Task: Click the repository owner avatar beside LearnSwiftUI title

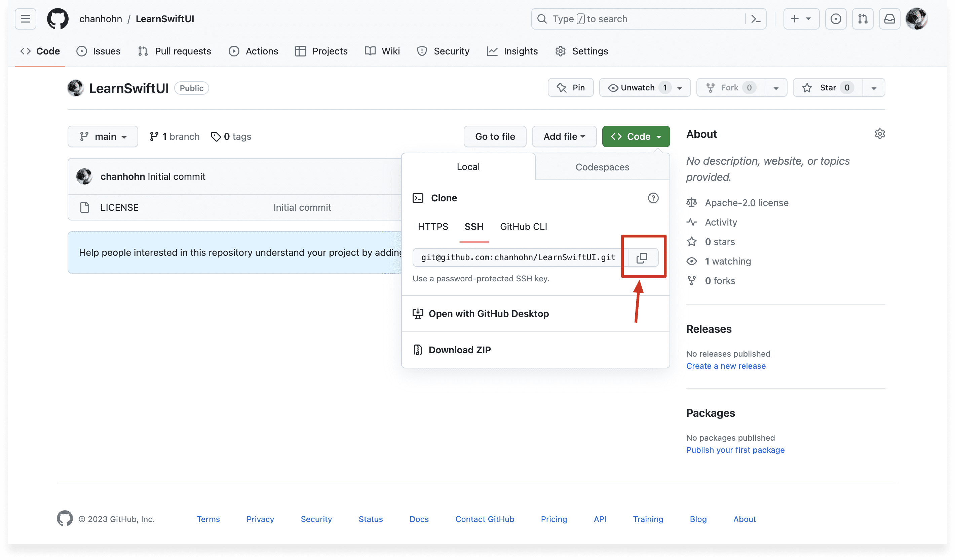Action: 76,88
